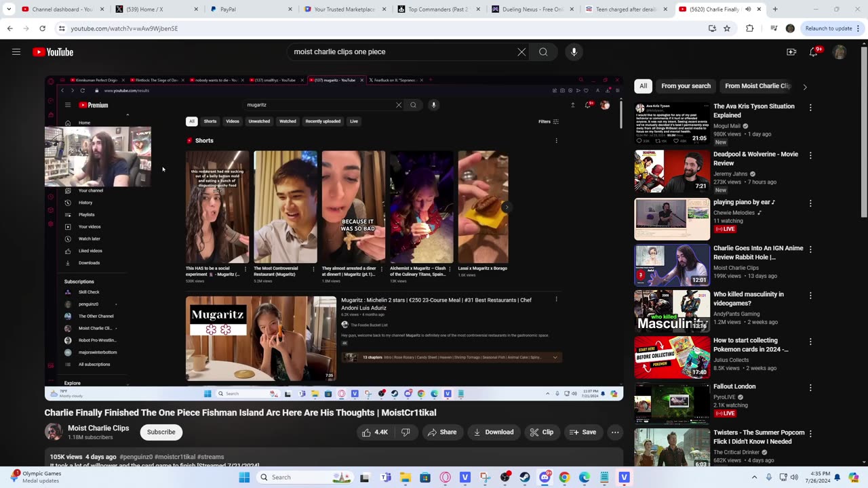This screenshot has width=868, height=488.
Task: Open options for playing piano by ear
Action: tap(810, 203)
